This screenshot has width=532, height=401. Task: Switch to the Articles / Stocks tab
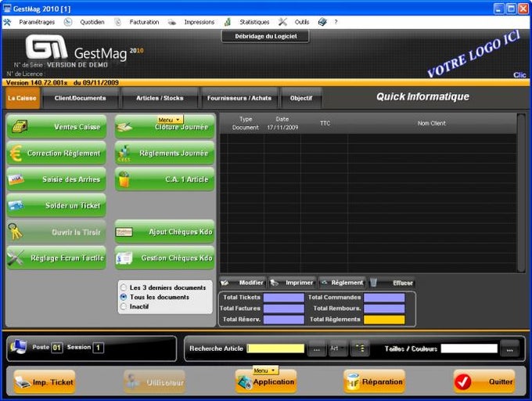(160, 98)
